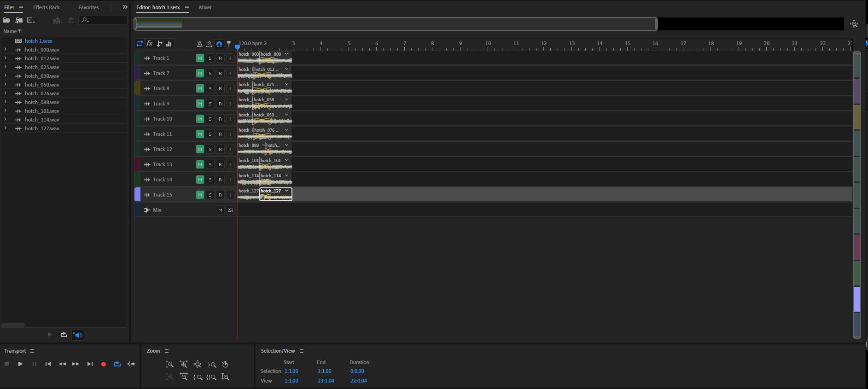Toggle loop playback in Transport panel
Screen dimensions: 868x389
(117, 364)
